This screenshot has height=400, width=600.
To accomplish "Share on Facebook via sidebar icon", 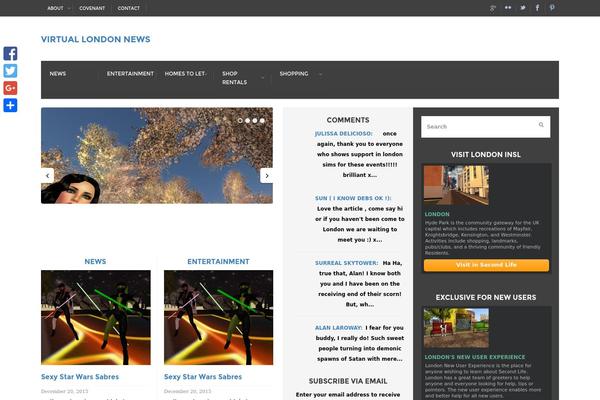I will [10, 54].
